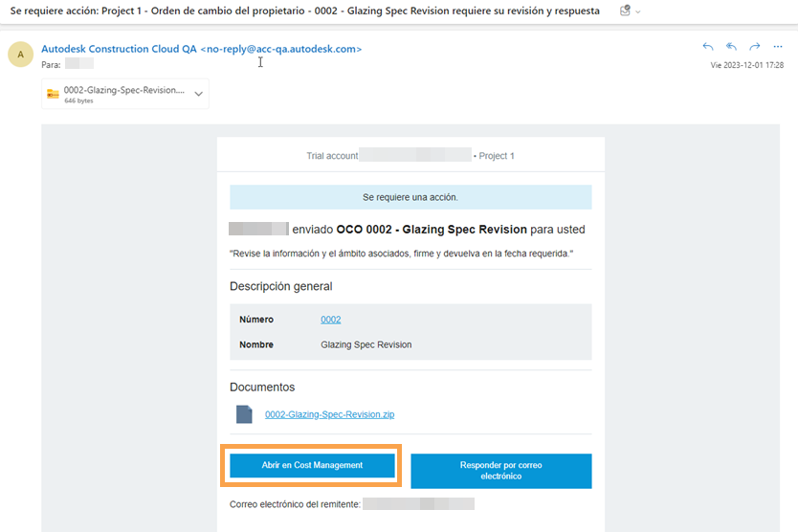Click the email subject line text
The height and width of the screenshot is (532, 798).
(305, 11)
